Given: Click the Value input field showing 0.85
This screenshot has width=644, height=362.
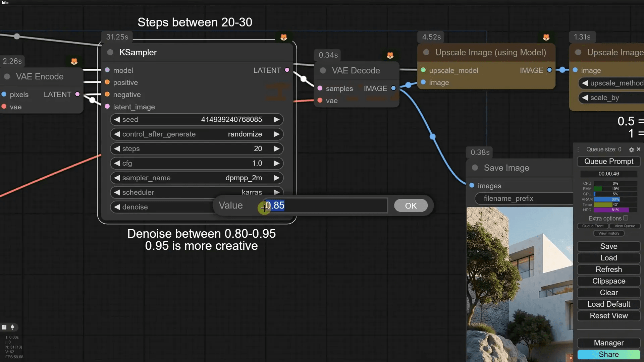Looking at the screenshot, I should 325,205.
